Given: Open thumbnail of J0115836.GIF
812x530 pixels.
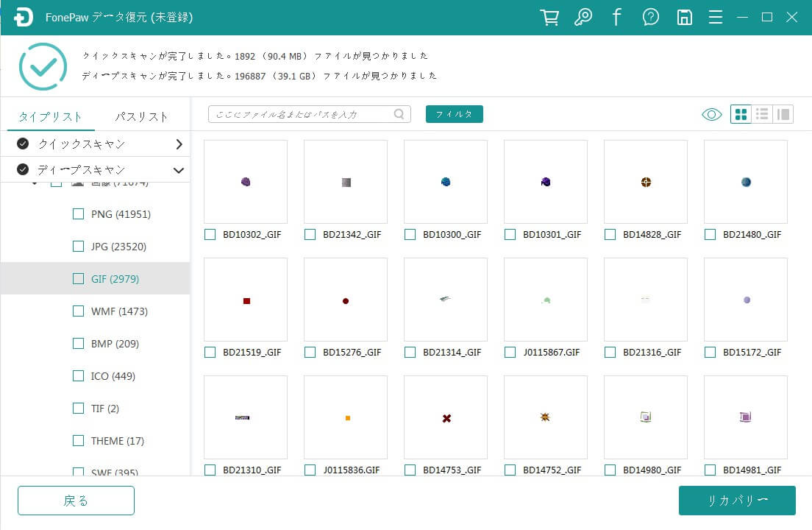Looking at the screenshot, I should point(346,417).
